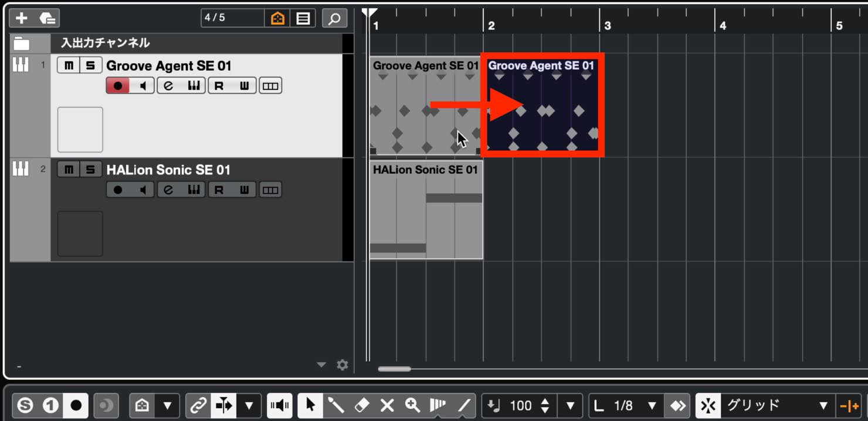Enable record on HALion Sonic SE 01
Image resolution: width=868 pixels, height=421 pixels.
[x=118, y=190]
